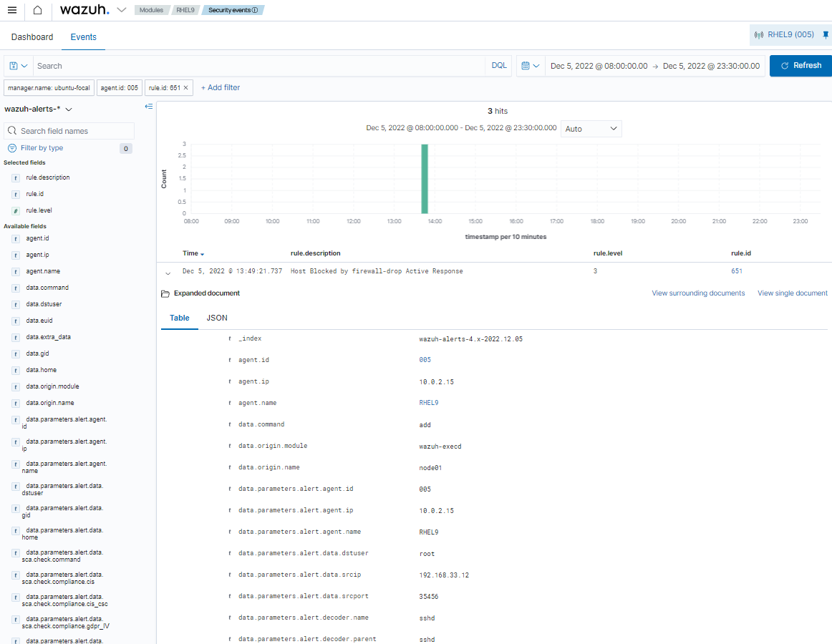Focus the Search field names box

[69, 131]
